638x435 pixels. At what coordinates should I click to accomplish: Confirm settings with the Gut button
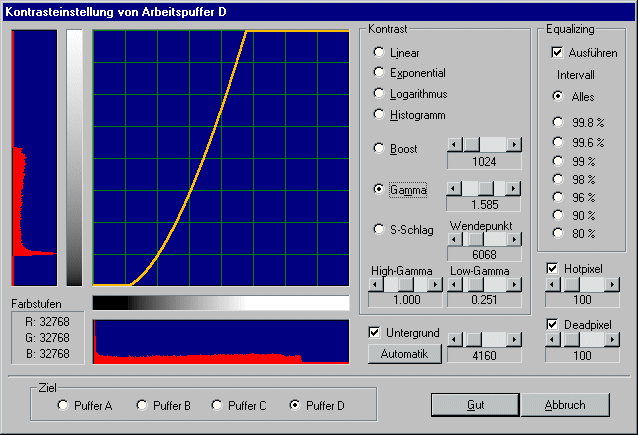(475, 404)
